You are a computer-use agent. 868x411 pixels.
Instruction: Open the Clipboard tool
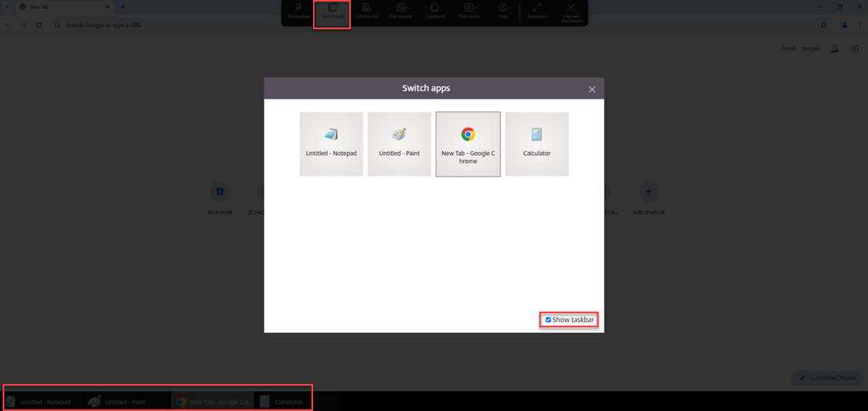435,11
